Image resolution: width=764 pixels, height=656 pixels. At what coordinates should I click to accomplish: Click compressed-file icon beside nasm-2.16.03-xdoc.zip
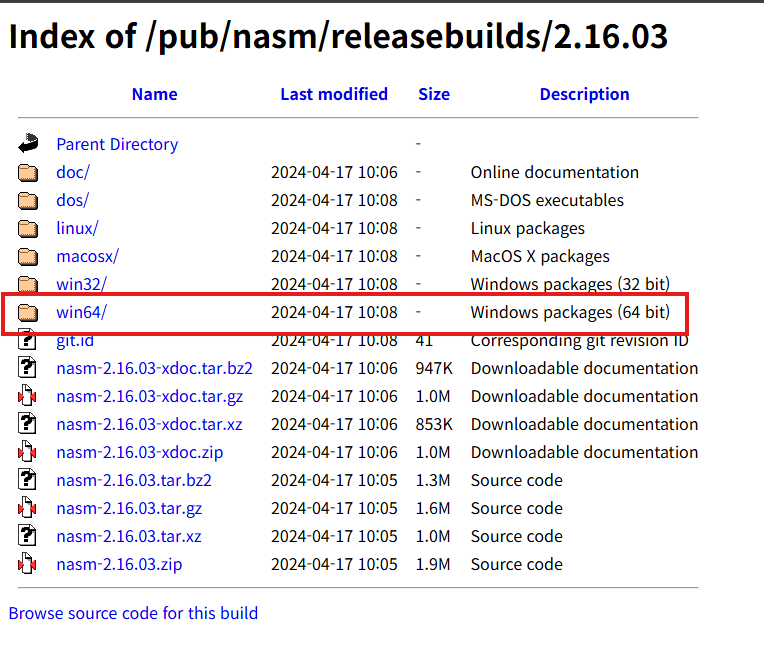pos(27,452)
